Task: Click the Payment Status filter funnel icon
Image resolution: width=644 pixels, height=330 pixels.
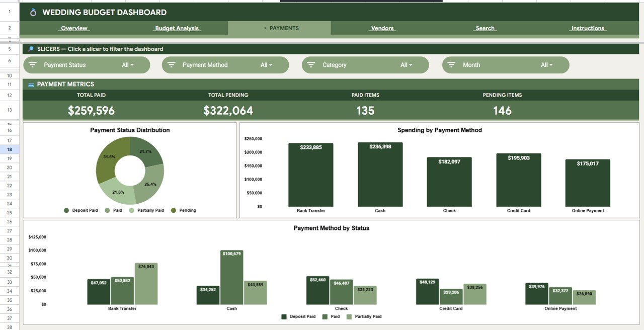Action: (32, 64)
